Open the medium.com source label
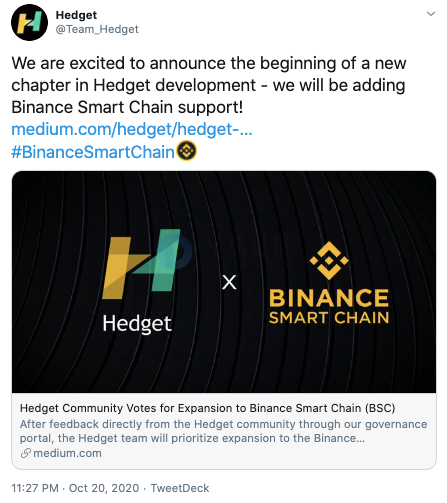The image size is (447, 503). [67, 453]
